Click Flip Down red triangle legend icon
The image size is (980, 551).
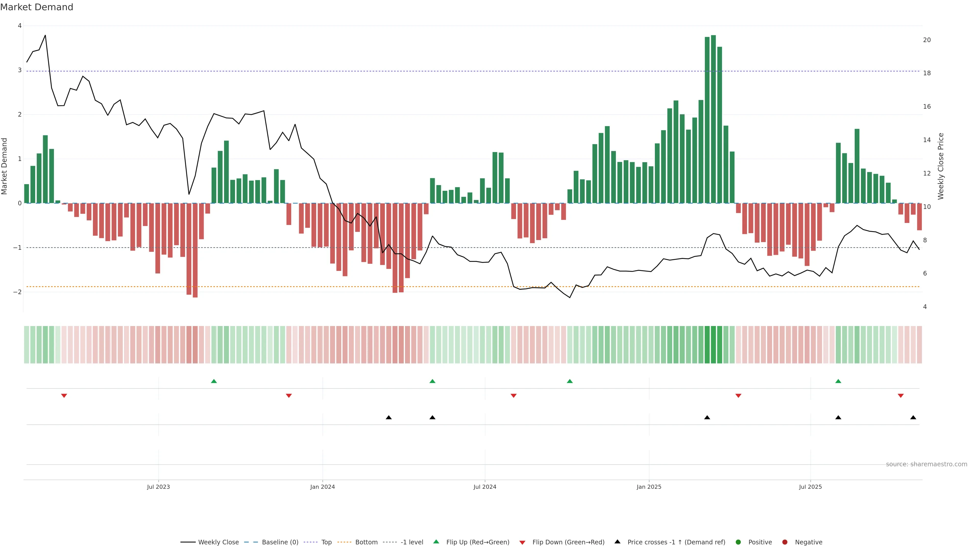tap(522, 543)
